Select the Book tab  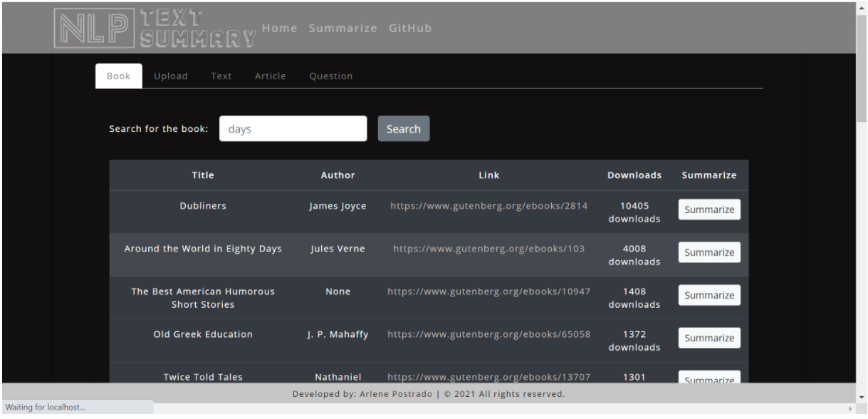pyautogui.click(x=118, y=74)
